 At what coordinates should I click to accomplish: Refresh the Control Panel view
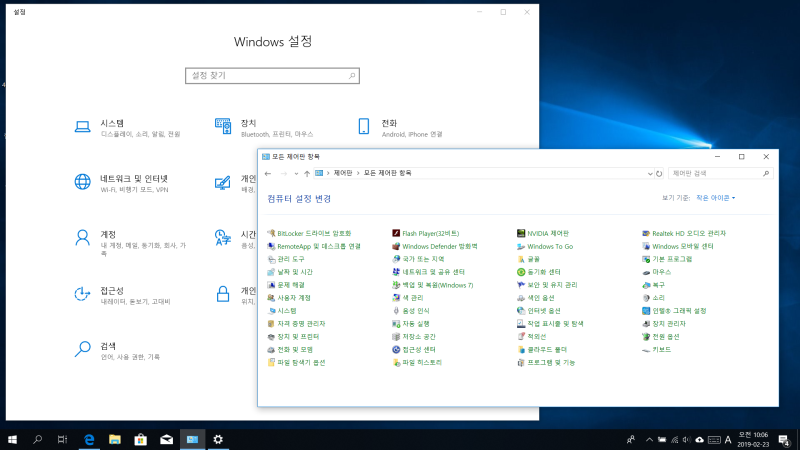point(659,173)
